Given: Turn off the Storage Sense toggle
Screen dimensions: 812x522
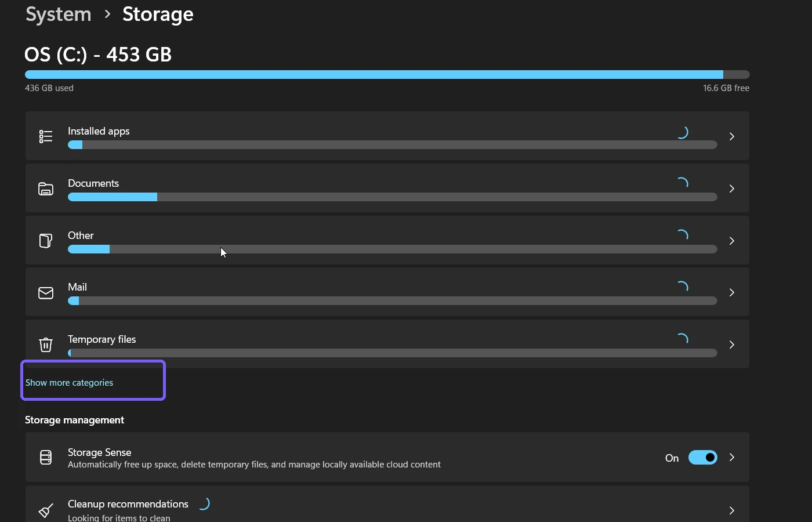Looking at the screenshot, I should 703,458.
